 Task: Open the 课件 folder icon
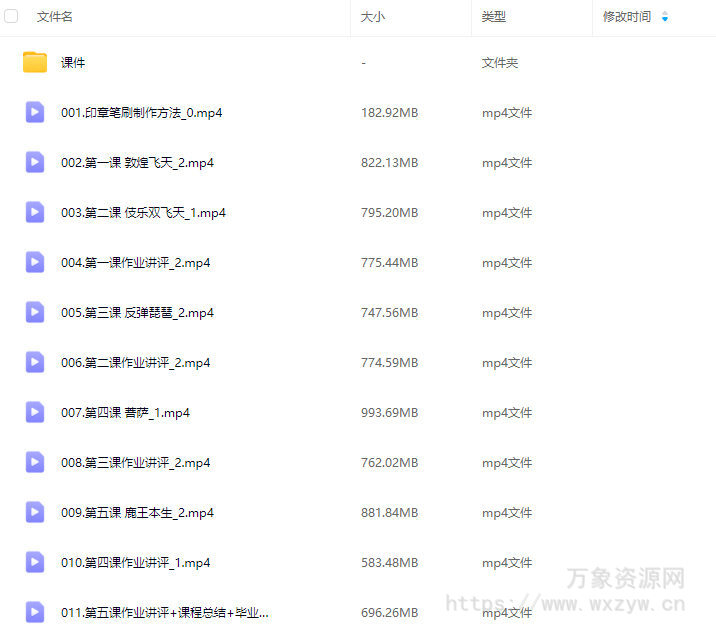[x=35, y=62]
